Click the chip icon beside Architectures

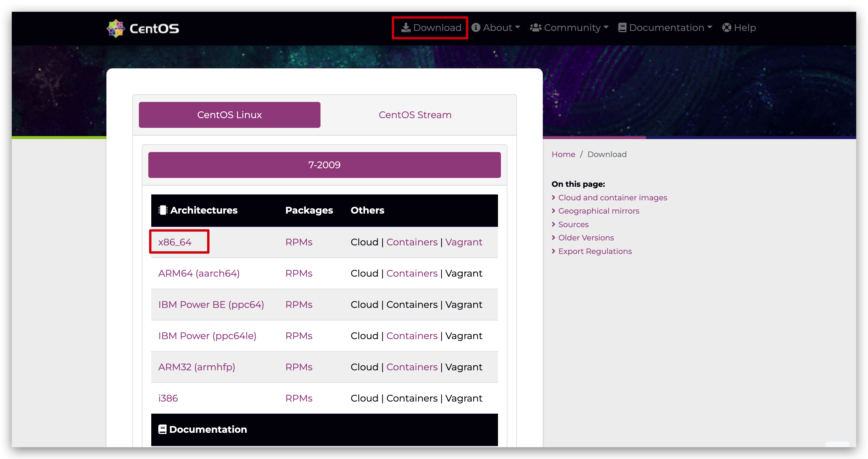pos(163,210)
